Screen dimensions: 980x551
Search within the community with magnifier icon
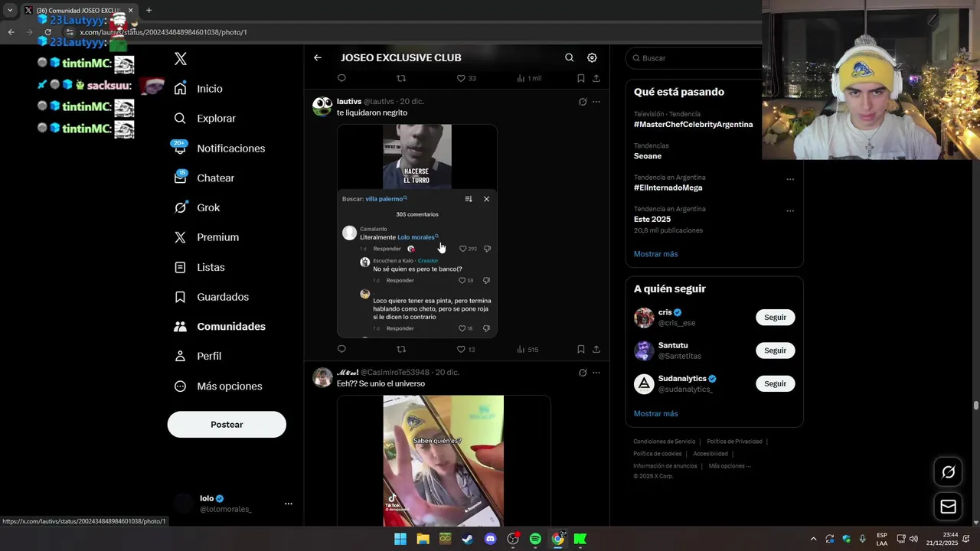tap(569, 57)
